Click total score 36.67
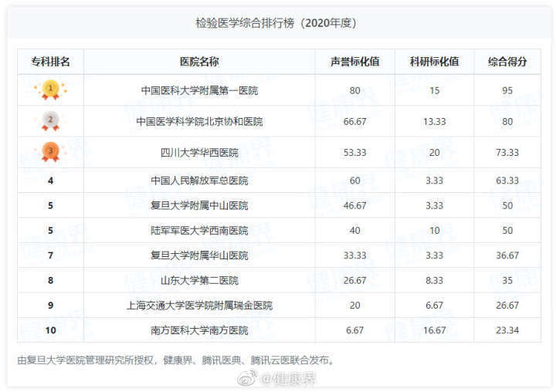This screenshot has height=392, width=556. [507, 255]
